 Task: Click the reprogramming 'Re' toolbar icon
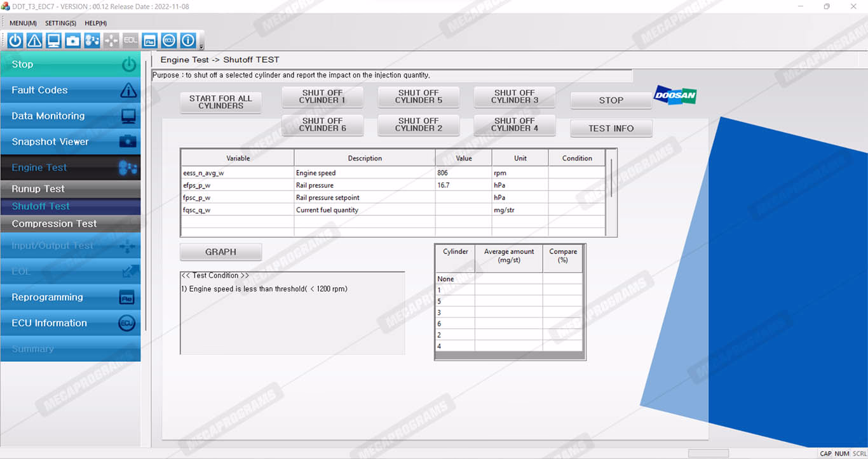(x=149, y=41)
